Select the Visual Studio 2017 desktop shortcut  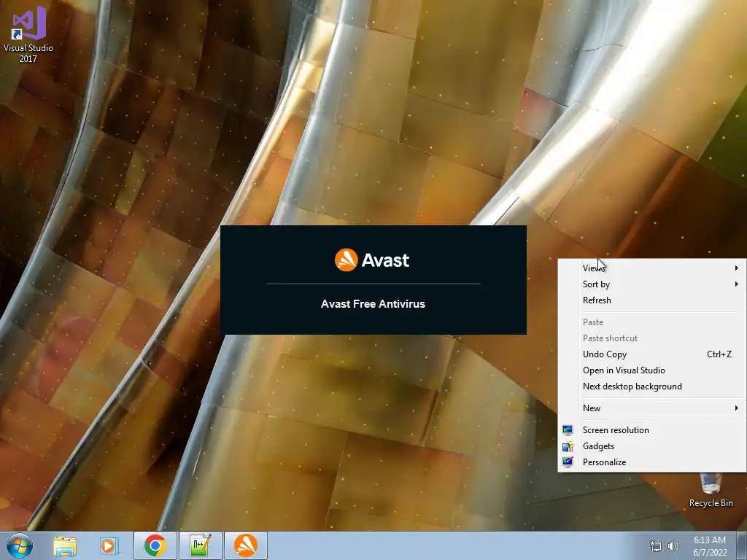[x=28, y=34]
